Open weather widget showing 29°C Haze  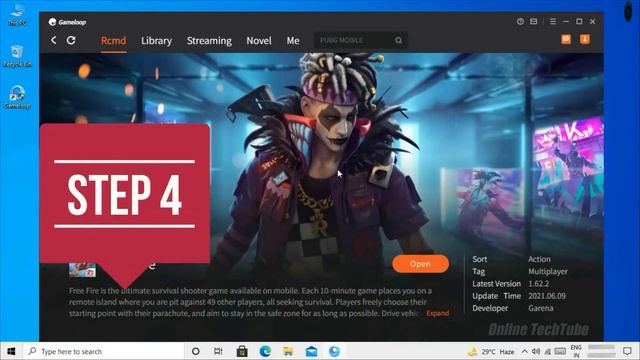coord(491,351)
